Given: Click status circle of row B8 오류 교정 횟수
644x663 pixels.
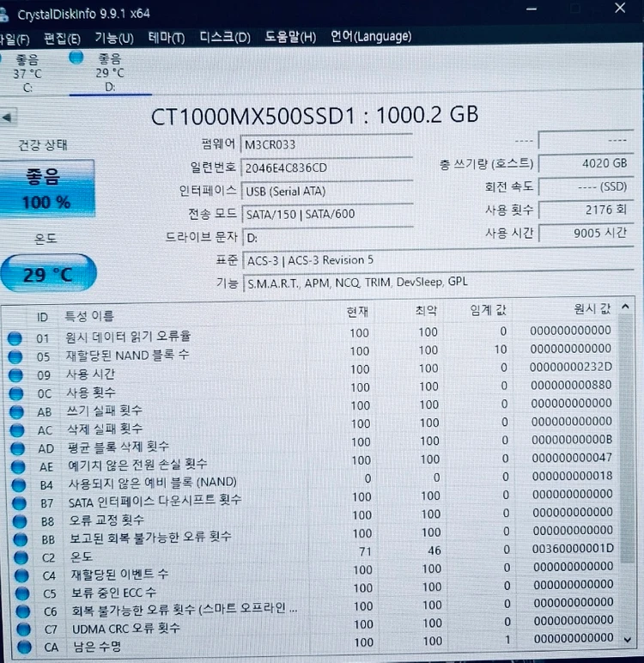Looking at the screenshot, I should pyautogui.click(x=20, y=521).
